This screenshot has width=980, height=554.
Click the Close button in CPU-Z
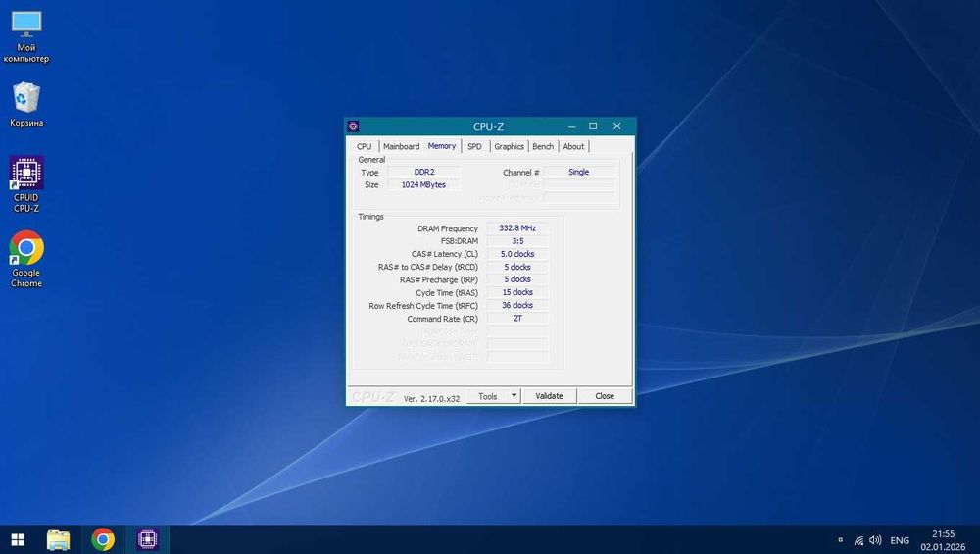(x=605, y=396)
